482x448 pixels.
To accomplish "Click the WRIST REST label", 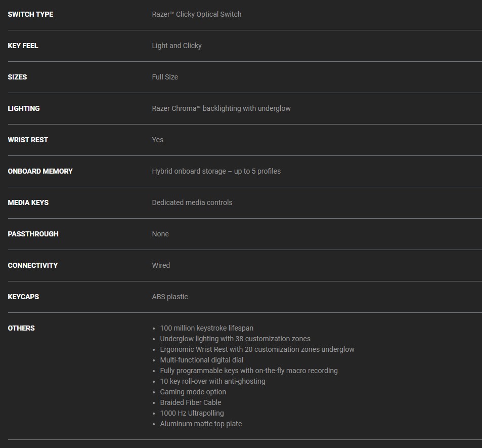I will coord(28,140).
